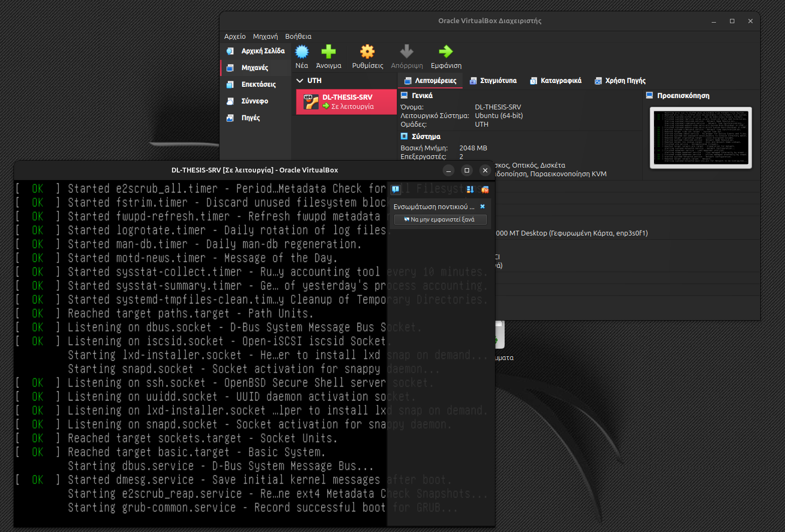Click the Παραεικονοποίηση KVM text
Viewport: 785px width, 532px height.
[x=568, y=174]
